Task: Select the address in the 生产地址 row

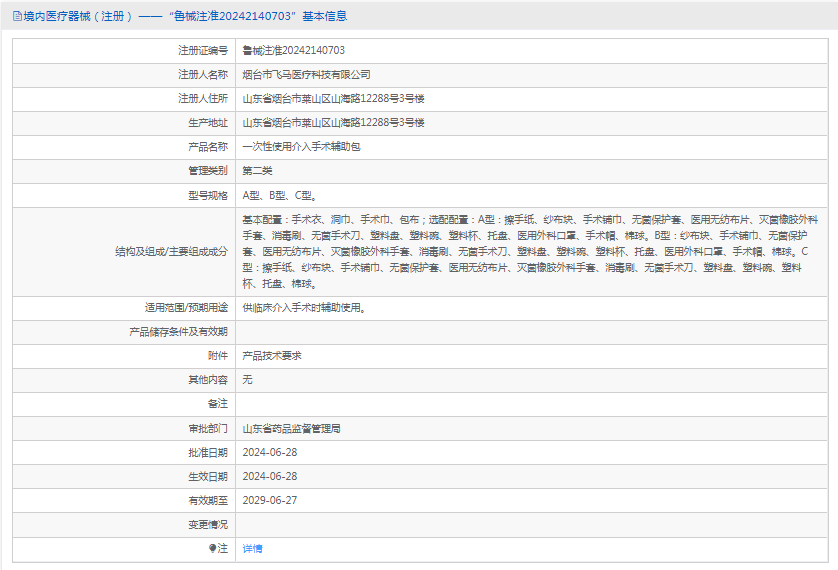Action: point(333,122)
